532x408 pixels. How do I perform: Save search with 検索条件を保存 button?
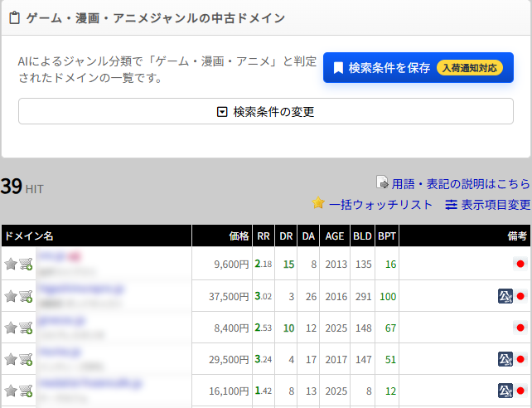pos(418,67)
